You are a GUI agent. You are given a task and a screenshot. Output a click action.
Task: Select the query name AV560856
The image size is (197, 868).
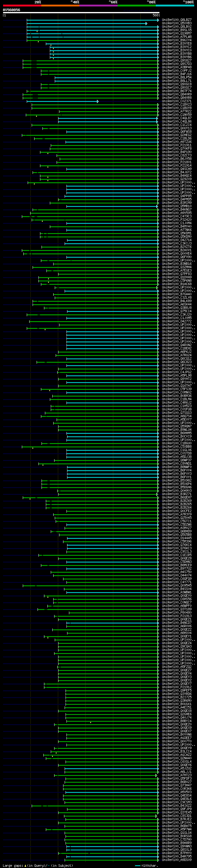pos(11,10)
